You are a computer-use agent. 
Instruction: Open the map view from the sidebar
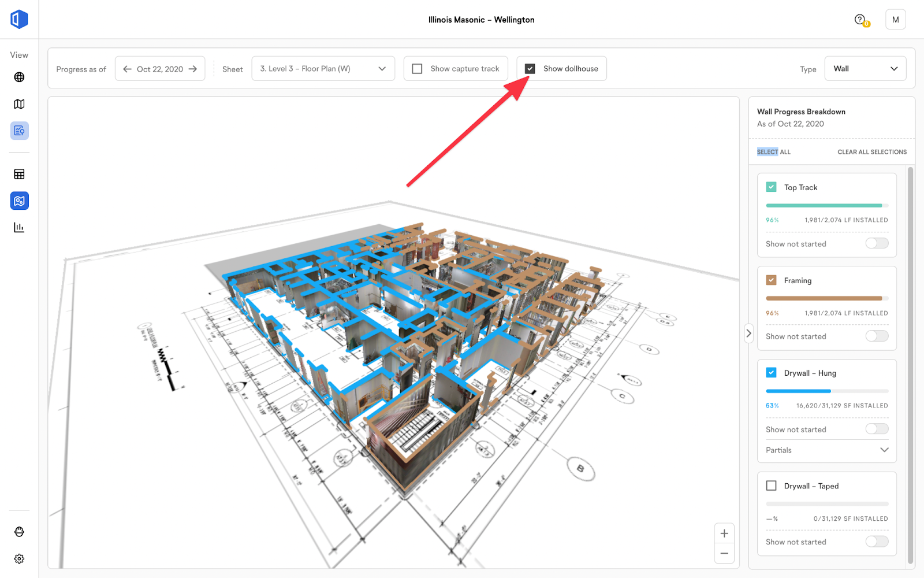pos(19,104)
